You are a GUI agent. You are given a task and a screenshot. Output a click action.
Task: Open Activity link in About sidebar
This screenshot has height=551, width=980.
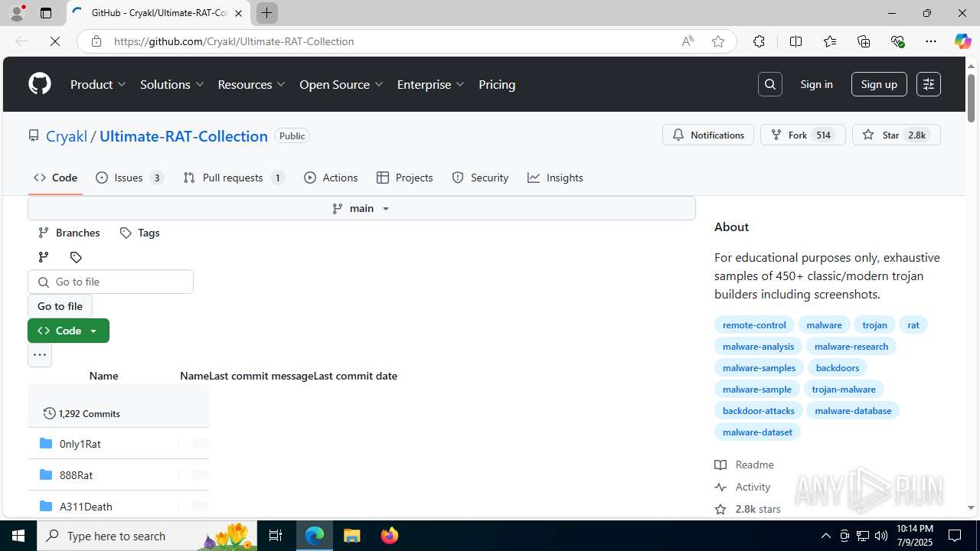[743, 487]
